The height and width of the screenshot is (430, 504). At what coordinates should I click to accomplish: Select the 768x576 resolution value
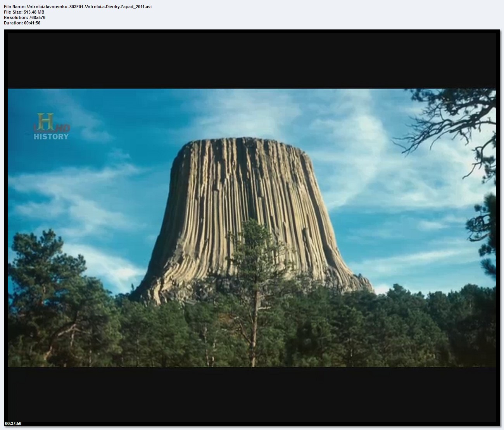pyautogui.click(x=37, y=17)
